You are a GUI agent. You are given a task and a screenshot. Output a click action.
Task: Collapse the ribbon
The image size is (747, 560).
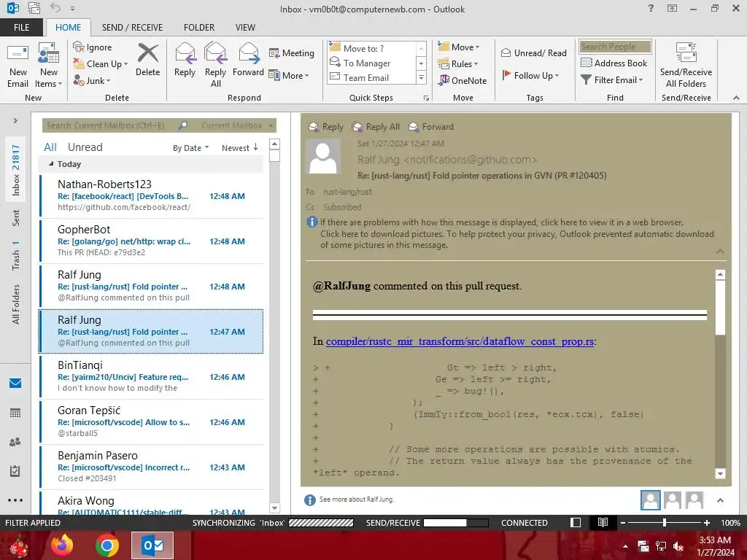coord(736,98)
